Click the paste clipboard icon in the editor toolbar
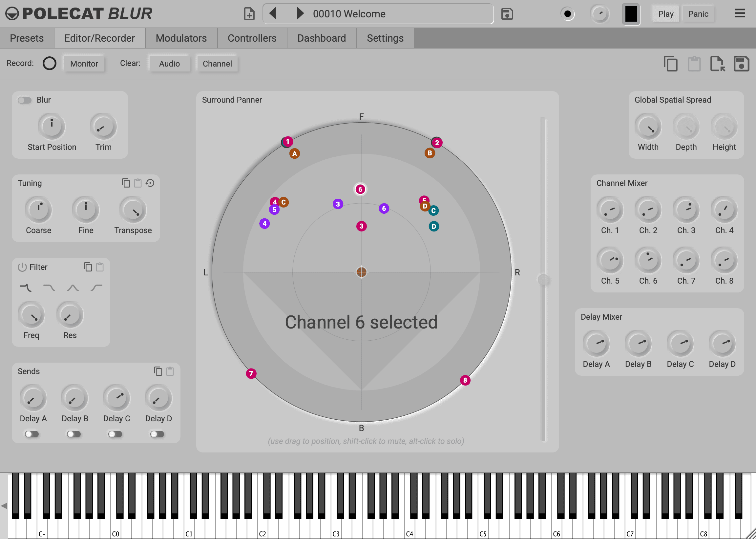 [694, 64]
